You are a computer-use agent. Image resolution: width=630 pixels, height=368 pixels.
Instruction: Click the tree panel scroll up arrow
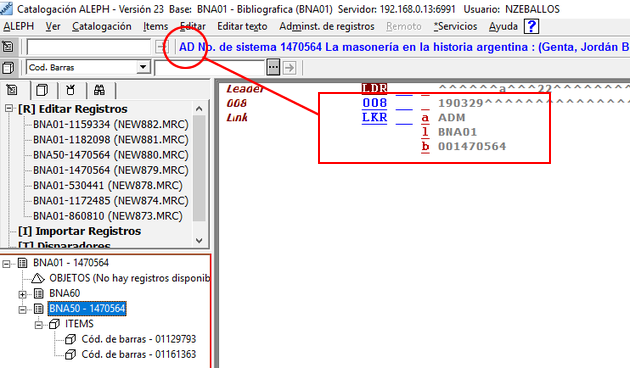click(199, 108)
